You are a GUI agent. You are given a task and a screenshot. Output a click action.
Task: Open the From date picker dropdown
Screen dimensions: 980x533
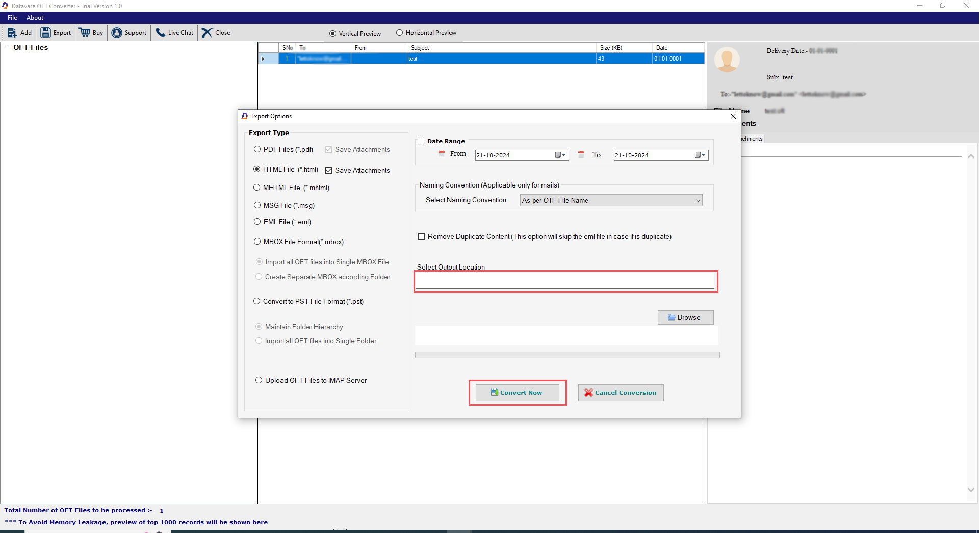561,155
